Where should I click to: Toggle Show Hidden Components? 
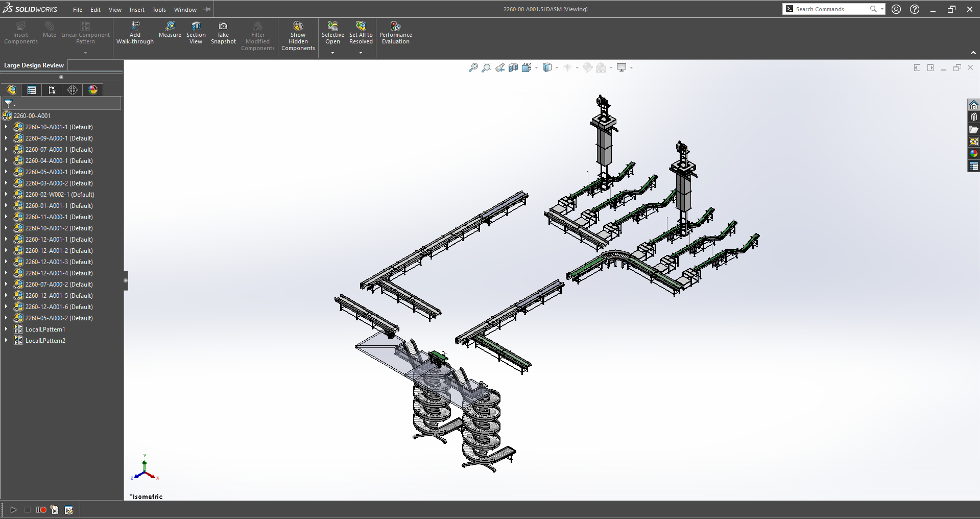(298, 27)
